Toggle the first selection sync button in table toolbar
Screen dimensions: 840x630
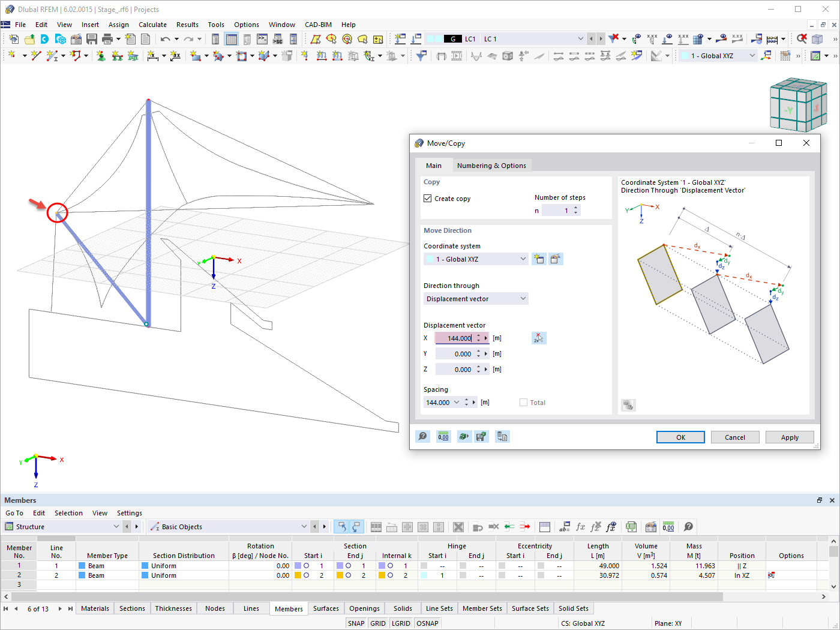coord(341,527)
